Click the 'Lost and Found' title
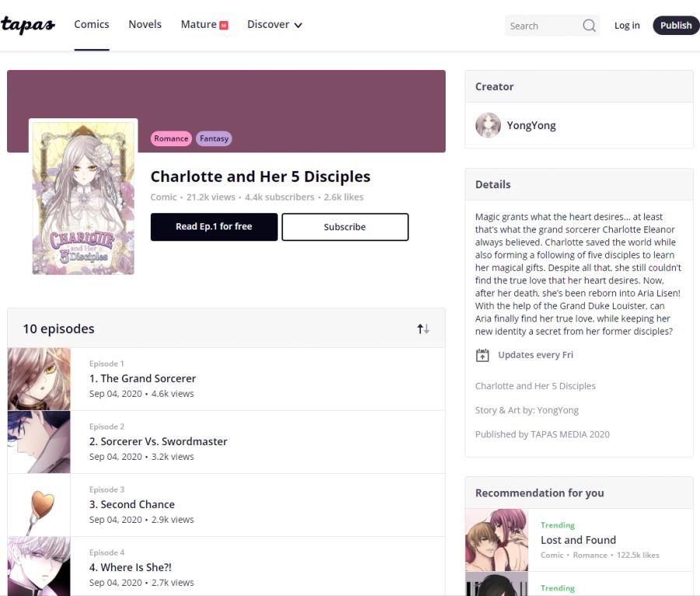Image resolution: width=700 pixels, height=596 pixels. [578, 540]
